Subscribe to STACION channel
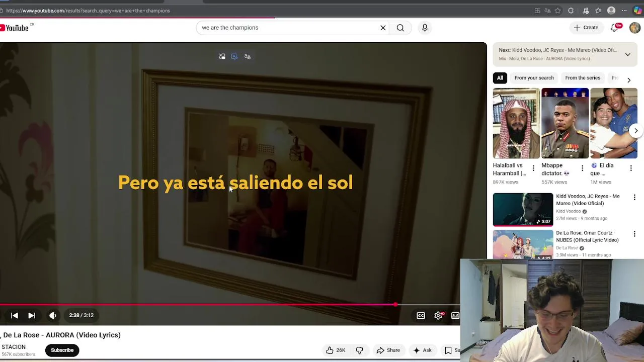 tap(62, 350)
